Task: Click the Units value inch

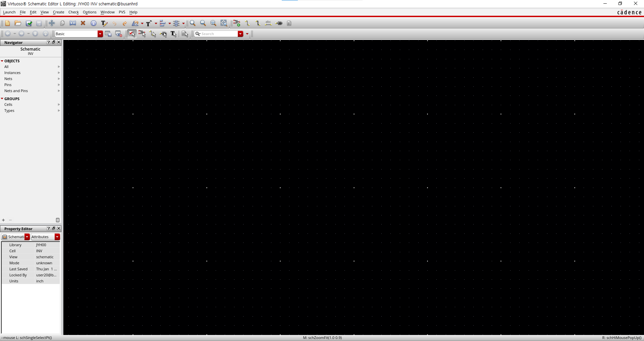Action: pos(40,281)
